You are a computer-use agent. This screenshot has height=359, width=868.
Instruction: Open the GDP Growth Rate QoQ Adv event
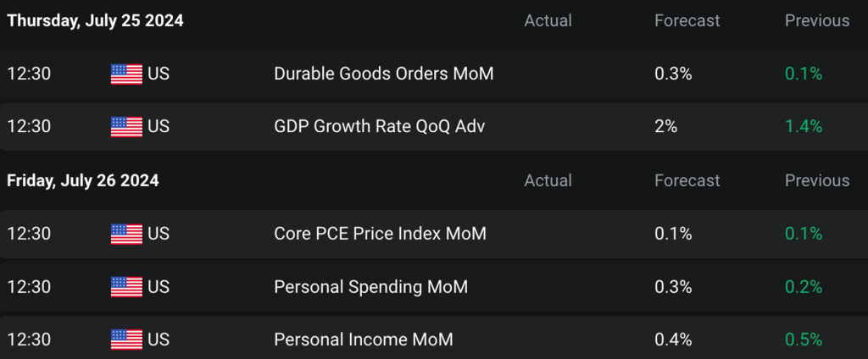tap(380, 126)
